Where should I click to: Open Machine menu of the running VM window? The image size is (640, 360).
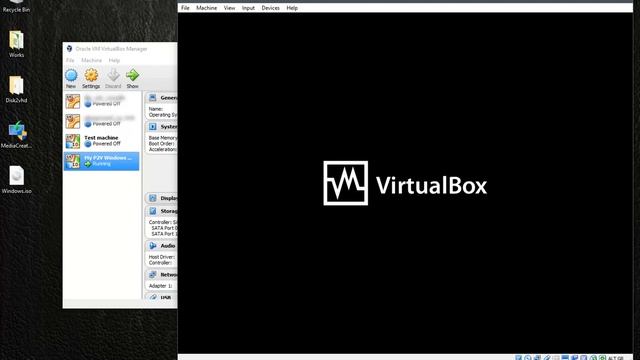pyautogui.click(x=207, y=8)
